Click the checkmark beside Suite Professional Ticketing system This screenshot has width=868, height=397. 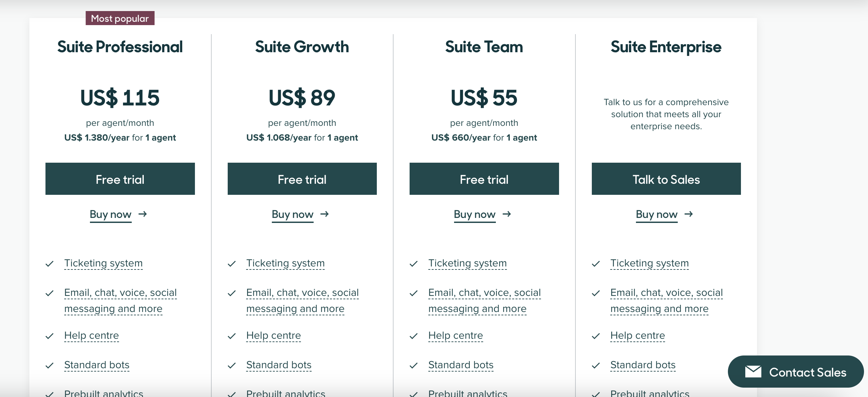pos(50,263)
